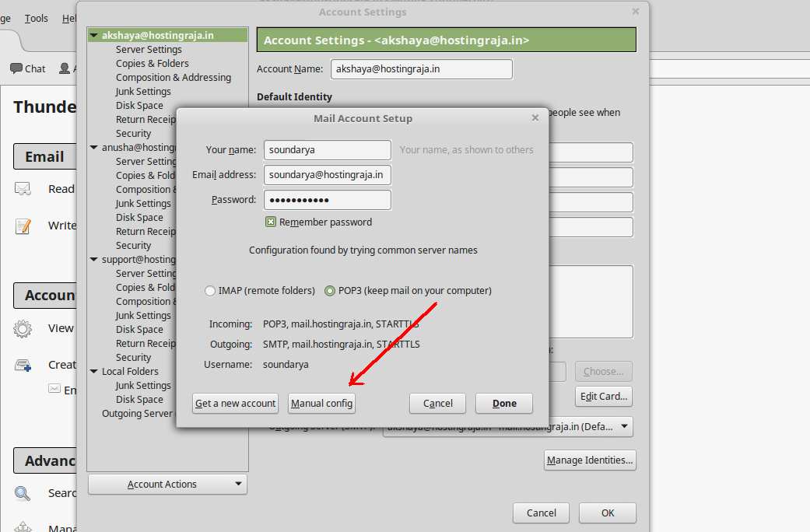Image resolution: width=810 pixels, height=532 pixels.
Task: Select Server Settings under akshaya account
Action: click(149, 50)
